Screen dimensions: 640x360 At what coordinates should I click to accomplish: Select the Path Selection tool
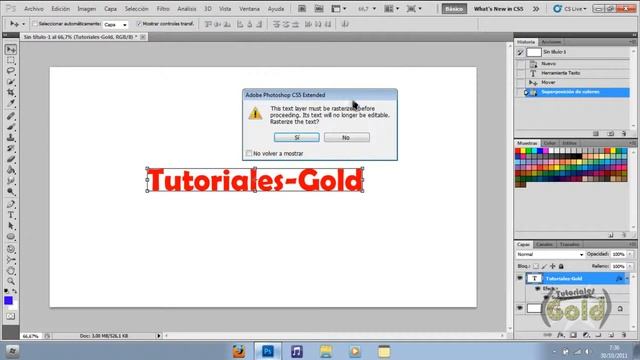(11, 226)
